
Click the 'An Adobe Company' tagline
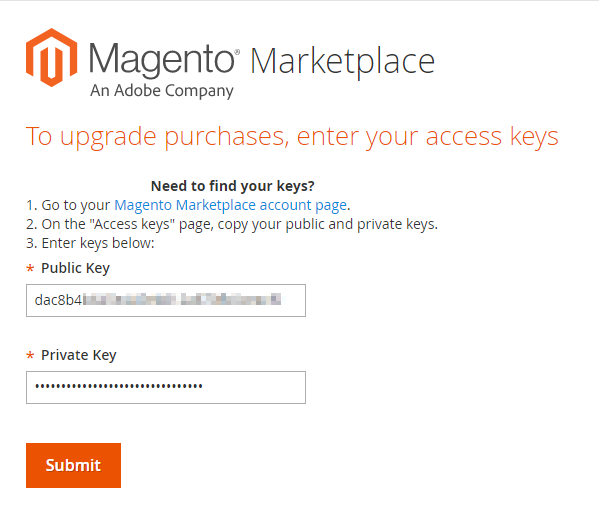pyautogui.click(x=162, y=91)
